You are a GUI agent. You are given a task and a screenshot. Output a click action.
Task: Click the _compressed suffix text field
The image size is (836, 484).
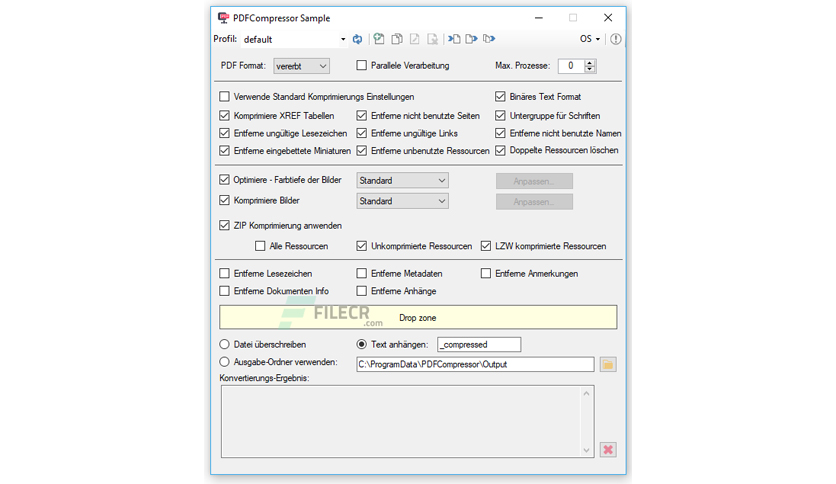pos(479,345)
